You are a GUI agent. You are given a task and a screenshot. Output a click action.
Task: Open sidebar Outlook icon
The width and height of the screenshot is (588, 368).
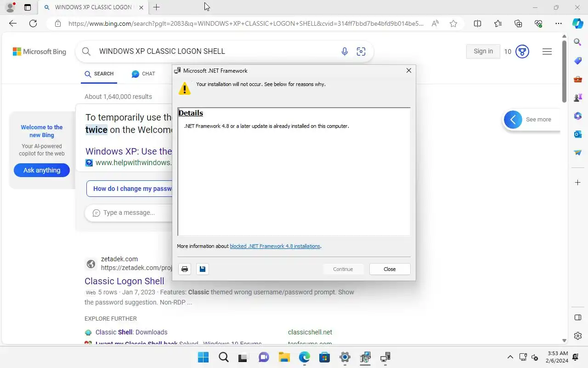point(578,134)
